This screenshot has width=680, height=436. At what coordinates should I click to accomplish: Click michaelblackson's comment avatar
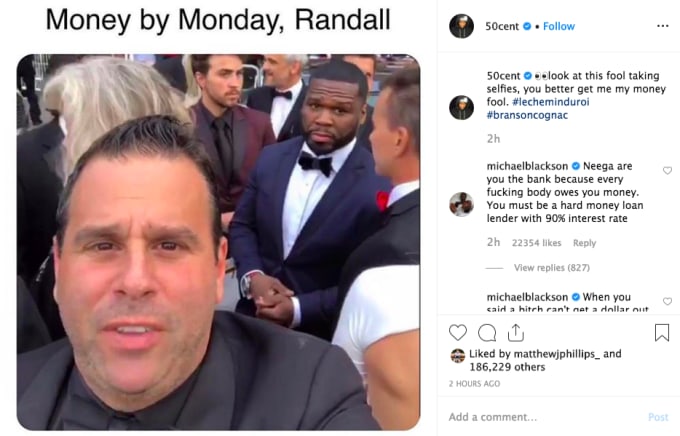pyautogui.click(x=461, y=204)
